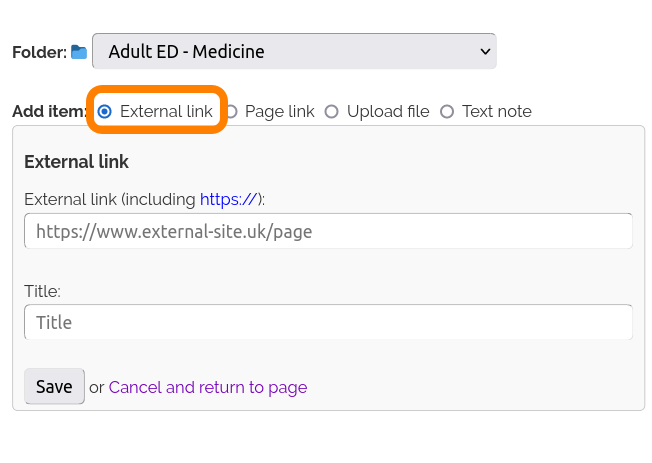Click the Upload file option label text
Image resolution: width=652 pixels, height=463 pixels.
pos(388,112)
